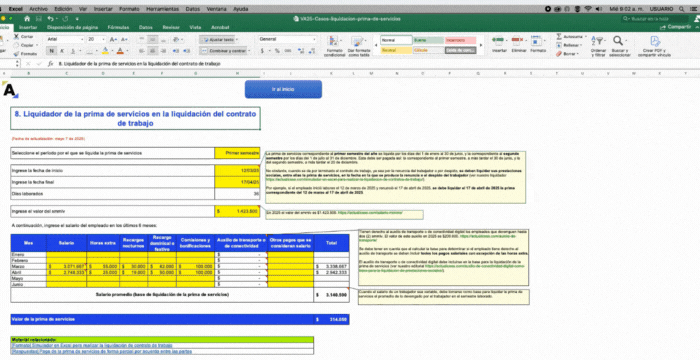Toggle center horizontal alignment
The height and width of the screenshot is (360, 700).
click(x=153, y=51)
